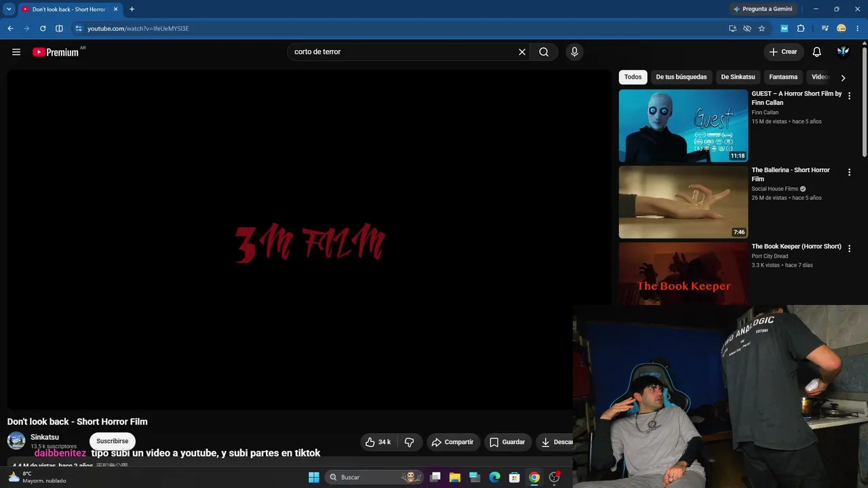Select the Todos filter chip

point(633,77)
